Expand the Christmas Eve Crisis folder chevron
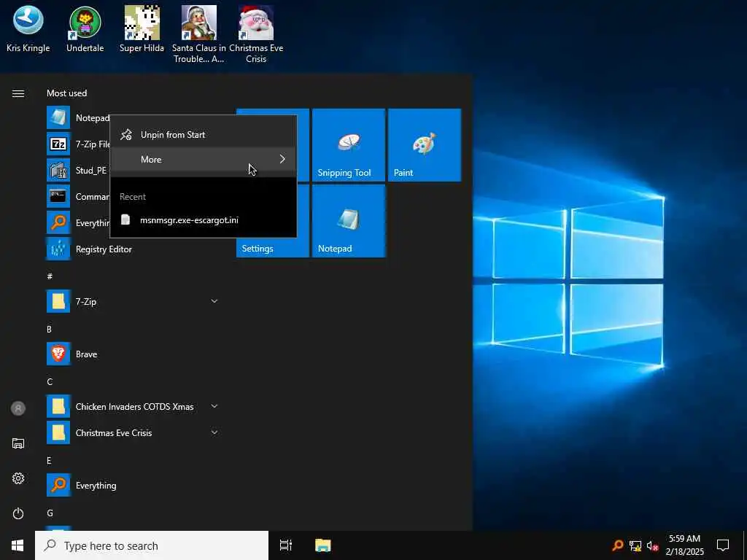This screenshot has height=560, width=747. point(214,432)
